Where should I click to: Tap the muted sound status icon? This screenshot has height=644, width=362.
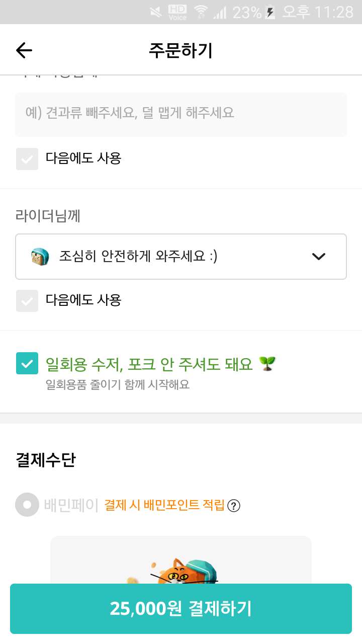tap(156, 12)
